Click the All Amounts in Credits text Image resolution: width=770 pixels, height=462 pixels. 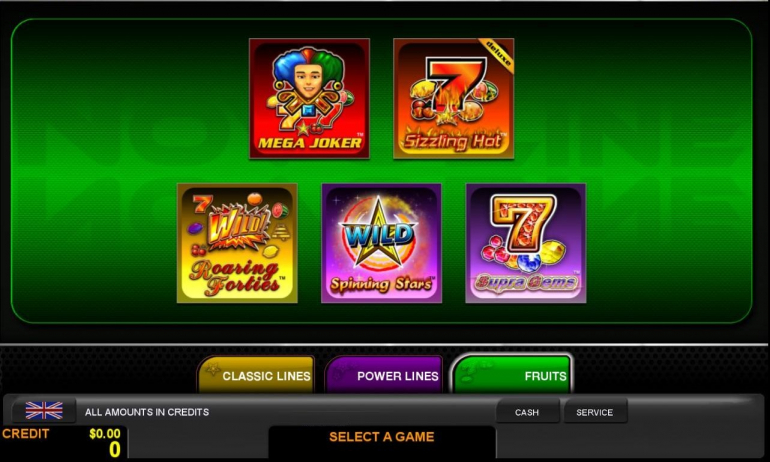click(147, 412)
